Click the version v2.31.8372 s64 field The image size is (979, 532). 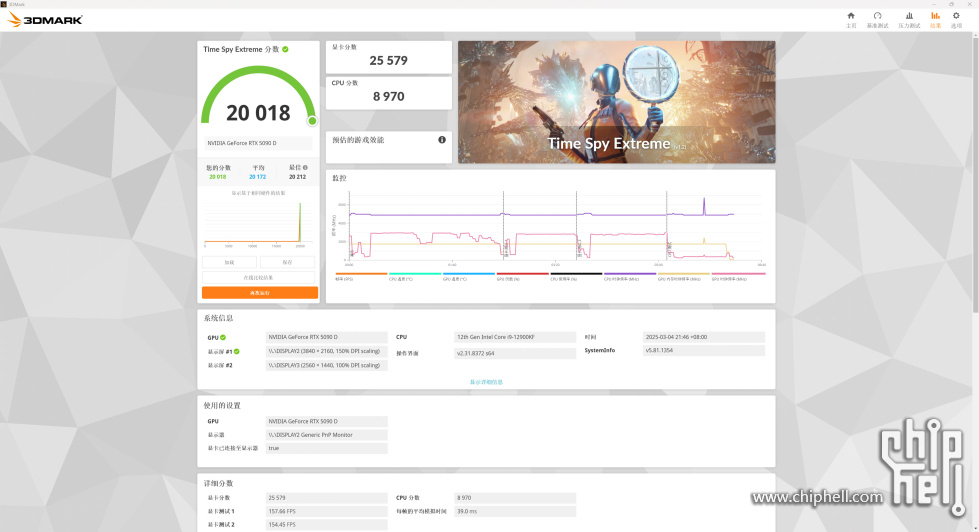coord(515,353)
